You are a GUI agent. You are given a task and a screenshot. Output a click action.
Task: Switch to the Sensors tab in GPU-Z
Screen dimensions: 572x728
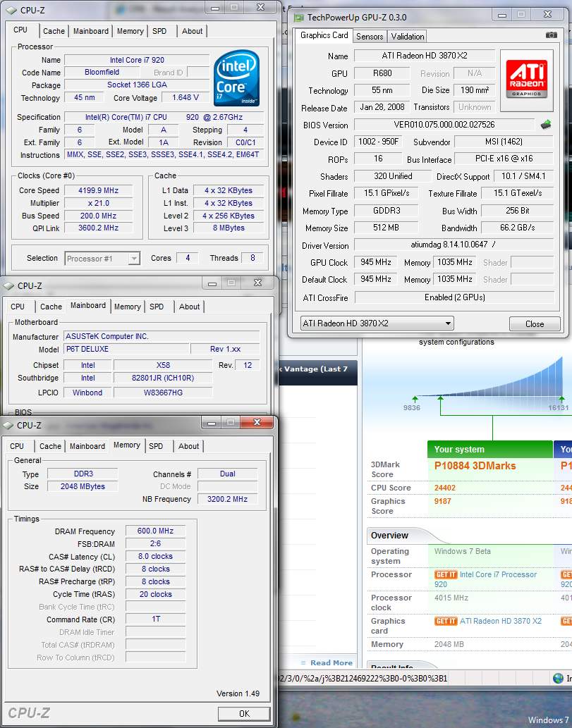pos(370,36)
